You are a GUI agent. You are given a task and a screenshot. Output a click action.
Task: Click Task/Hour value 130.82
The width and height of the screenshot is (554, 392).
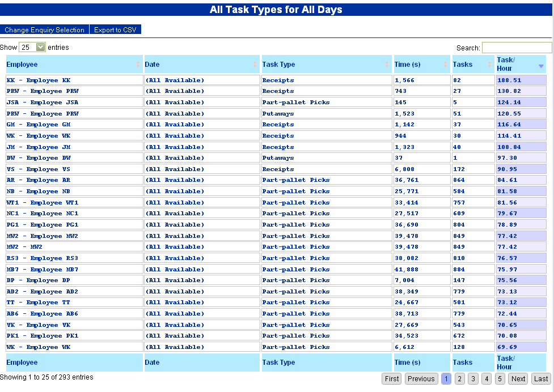(x=521, y=91)
